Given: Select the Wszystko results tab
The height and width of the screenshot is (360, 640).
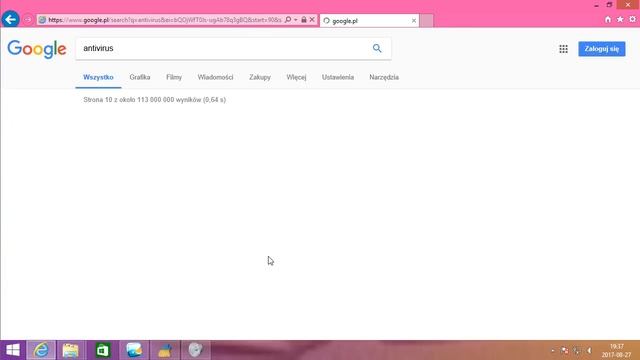Looking at the screenshot, I should coord(98,77).
